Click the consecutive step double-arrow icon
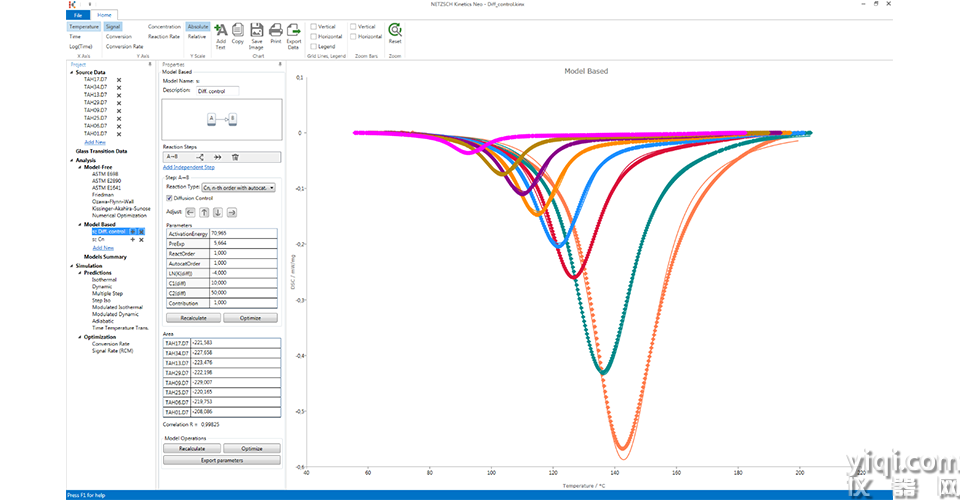Screen dimensions: 960x500 pos(217,157)
